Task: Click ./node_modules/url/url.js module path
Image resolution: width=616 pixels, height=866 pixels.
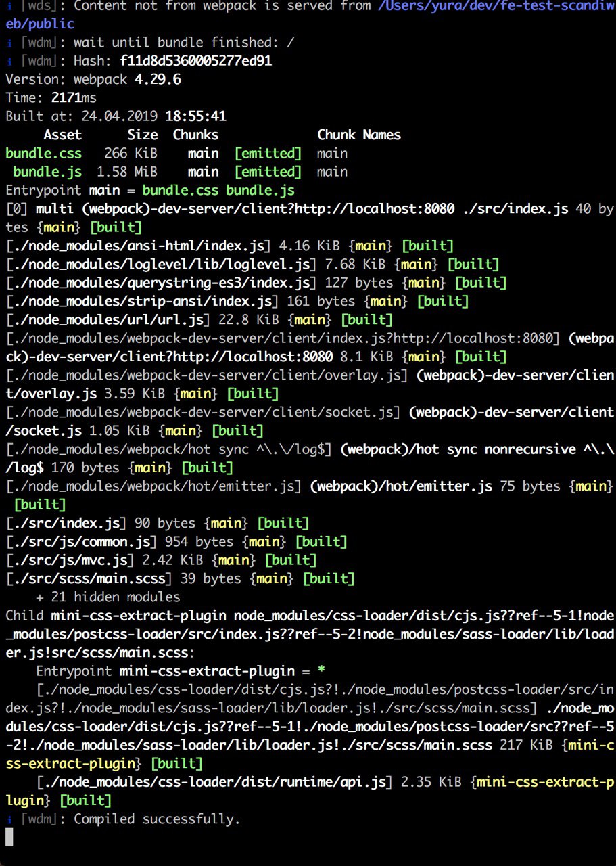Action: tap(108, 319)
